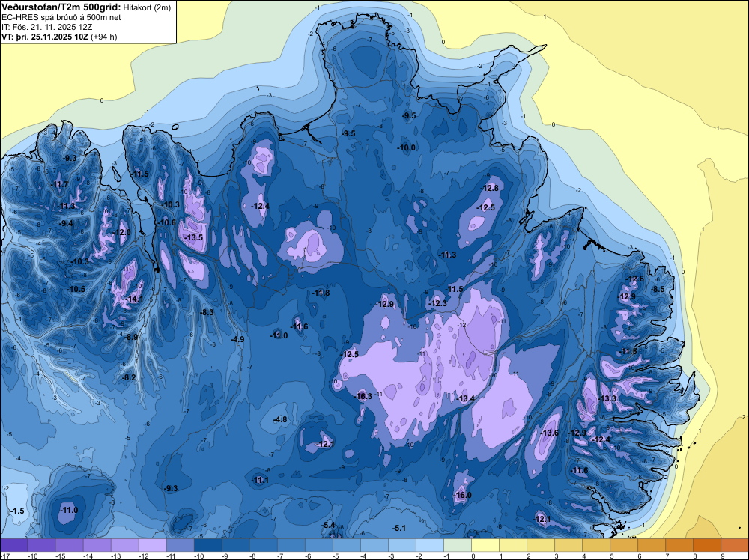Viewport: 749px width, 560px height.
Task: Click the 9 label on the legend scale
Action: pyautogui.click(x=723, y=556)
